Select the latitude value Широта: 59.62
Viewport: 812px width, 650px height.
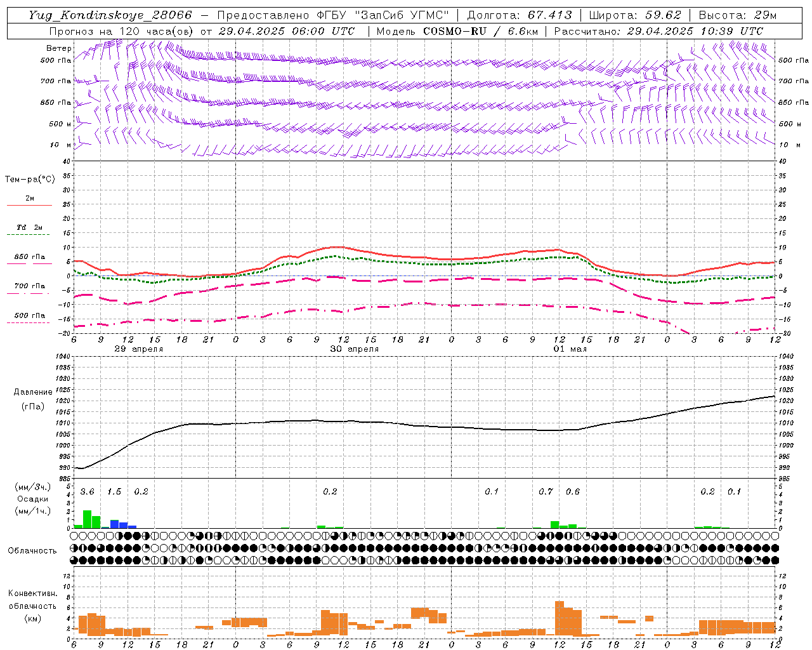pyautogui.click(x=635, y=15)
